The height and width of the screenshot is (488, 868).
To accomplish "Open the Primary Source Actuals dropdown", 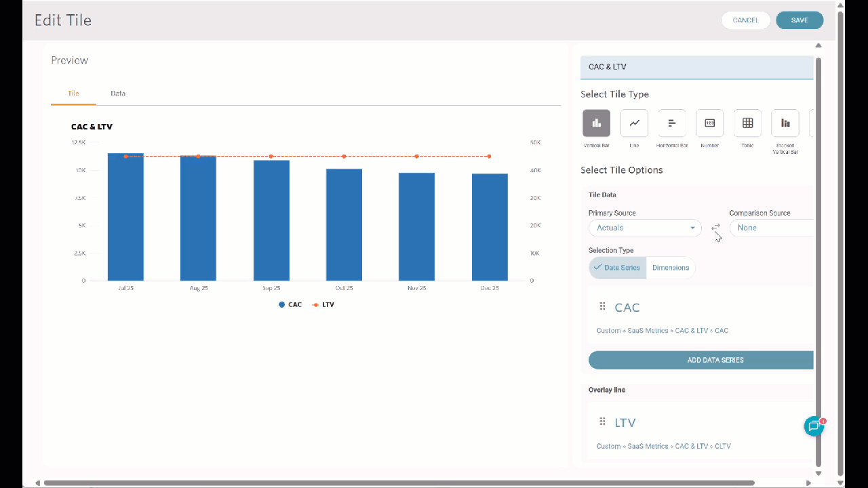I will tap(644, 228).
